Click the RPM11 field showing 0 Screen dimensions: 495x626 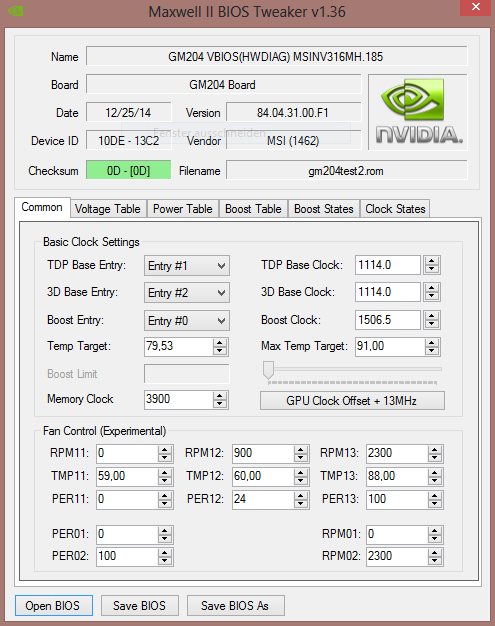click(127, 454)
